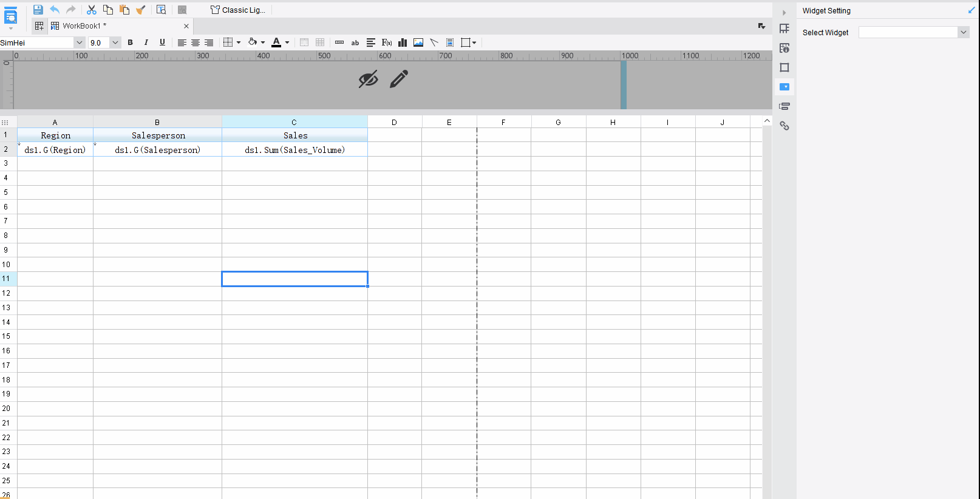Open the Widget Setting blue sidebar icon
This screenshot has width=980, height=499.
click(784, 87)
